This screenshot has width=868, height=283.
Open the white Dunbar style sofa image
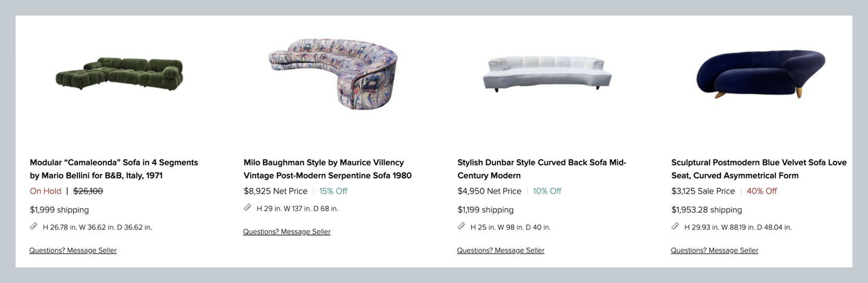[547, 74]
